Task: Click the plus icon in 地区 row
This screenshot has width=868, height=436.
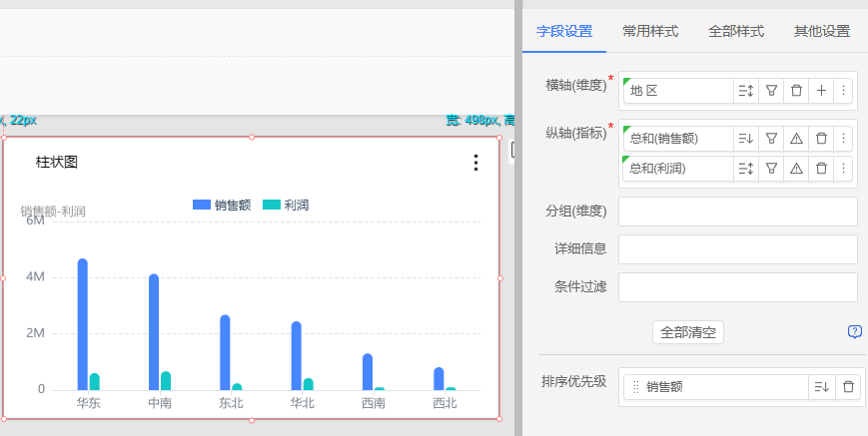Action: pos(821,91)
